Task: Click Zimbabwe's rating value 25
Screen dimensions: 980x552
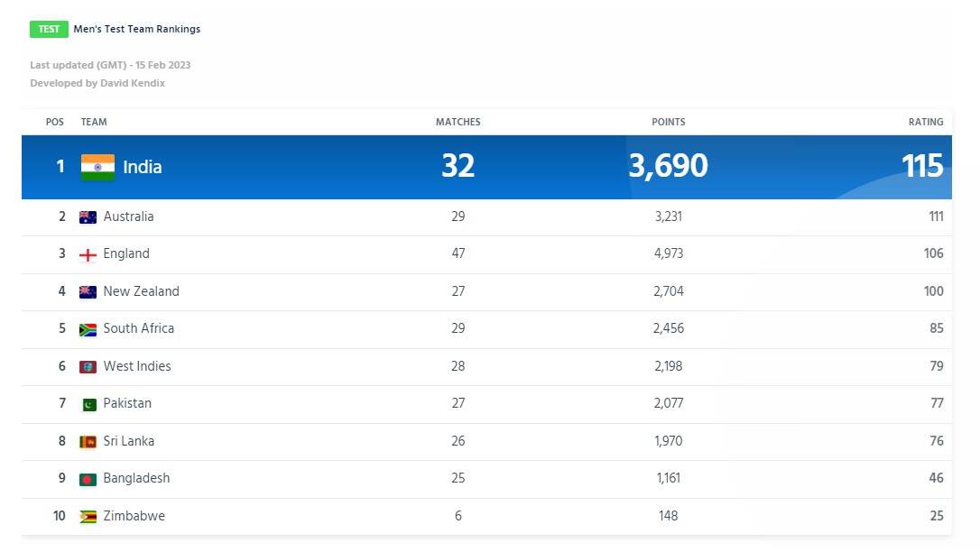Action: pyautogui.click(x=937, y=516)
